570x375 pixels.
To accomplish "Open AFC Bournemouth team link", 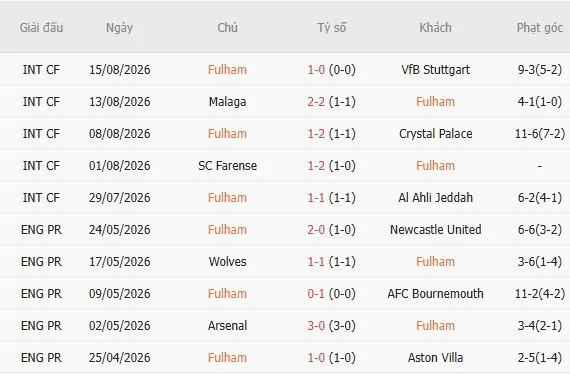I will pyautogui.click(x=435, y=293).
